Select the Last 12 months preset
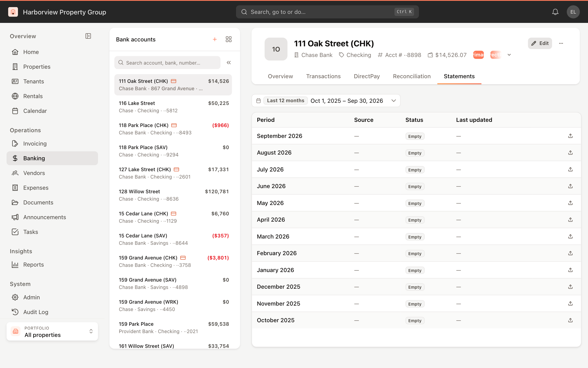Image resolution: width=588 pixels, height=368 pixels. point(286,101)
